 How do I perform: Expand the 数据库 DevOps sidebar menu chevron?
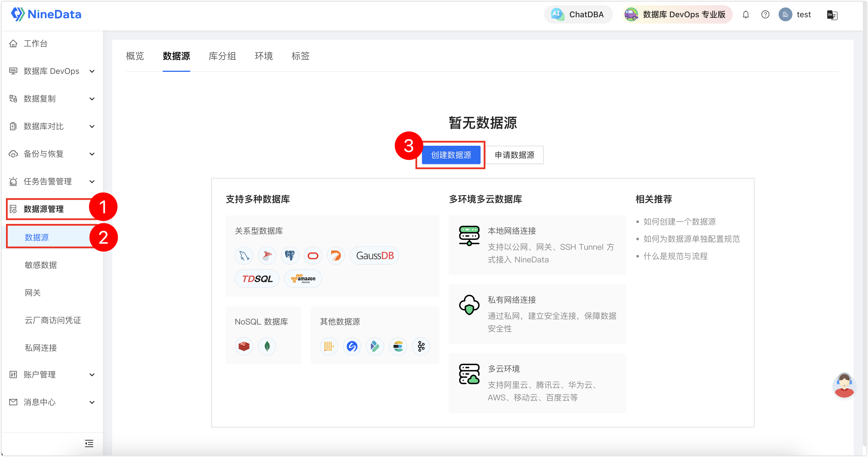(x=92, y=71)
